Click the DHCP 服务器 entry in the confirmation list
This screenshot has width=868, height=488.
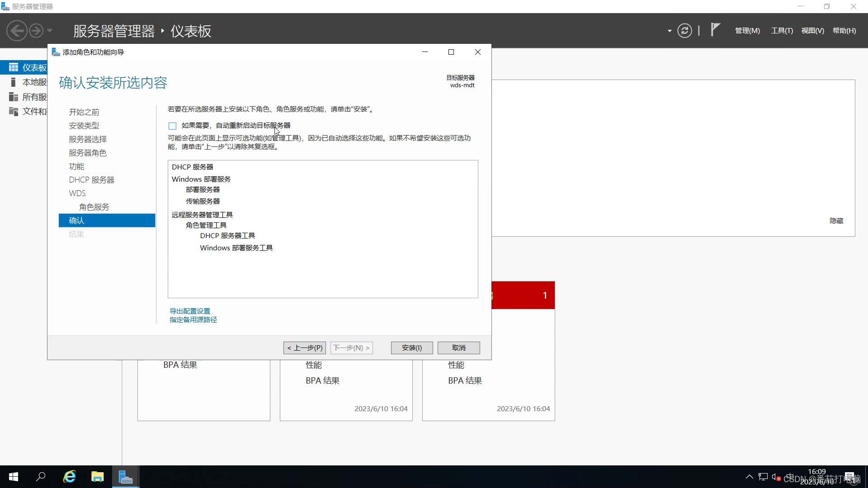click(193, 167)
